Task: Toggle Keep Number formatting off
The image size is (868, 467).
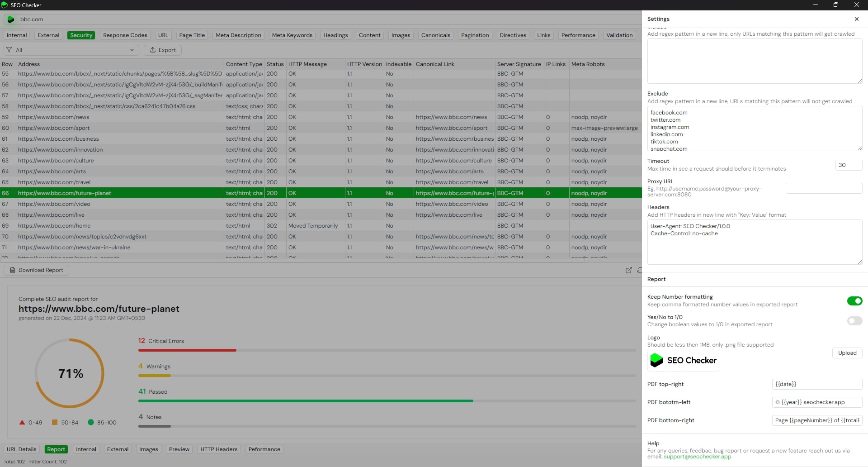Action: click(x=854, y=301)
